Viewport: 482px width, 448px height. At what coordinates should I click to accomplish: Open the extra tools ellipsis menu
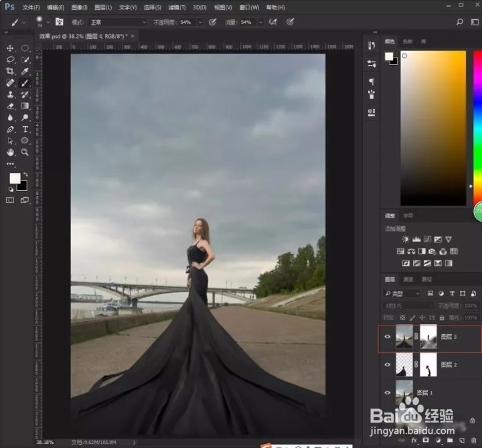tap(10, 164)
